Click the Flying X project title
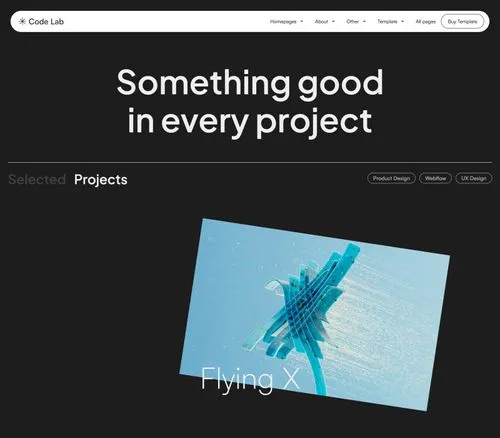The height and width of the screenshot is (438, 500). click(x=250, y=379)
